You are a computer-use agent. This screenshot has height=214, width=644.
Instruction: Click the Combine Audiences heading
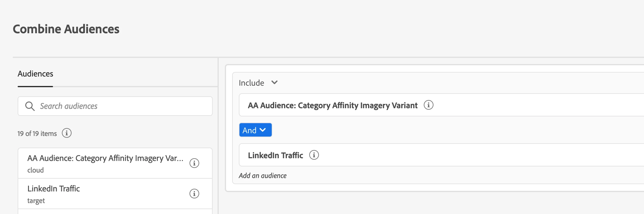66,29
